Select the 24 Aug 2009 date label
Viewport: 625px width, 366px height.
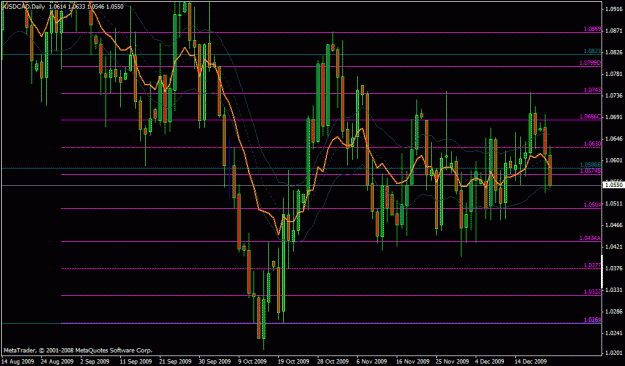point(56,361)
